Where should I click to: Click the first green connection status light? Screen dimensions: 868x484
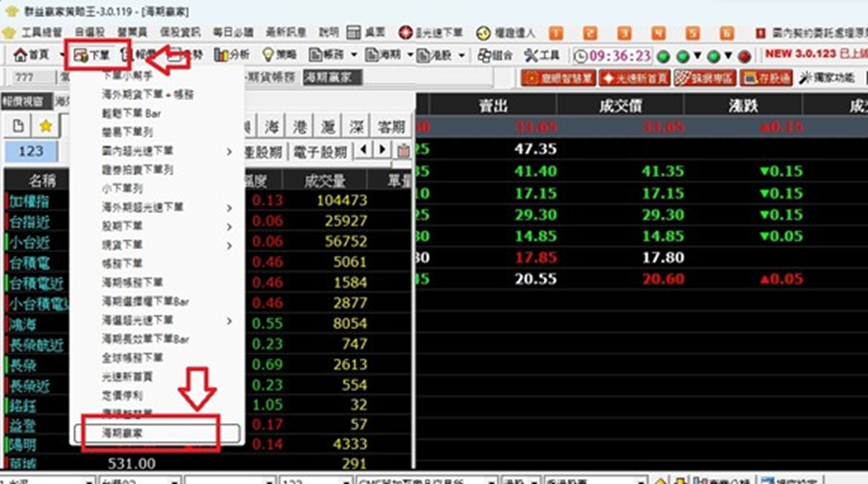coord(663,56)
